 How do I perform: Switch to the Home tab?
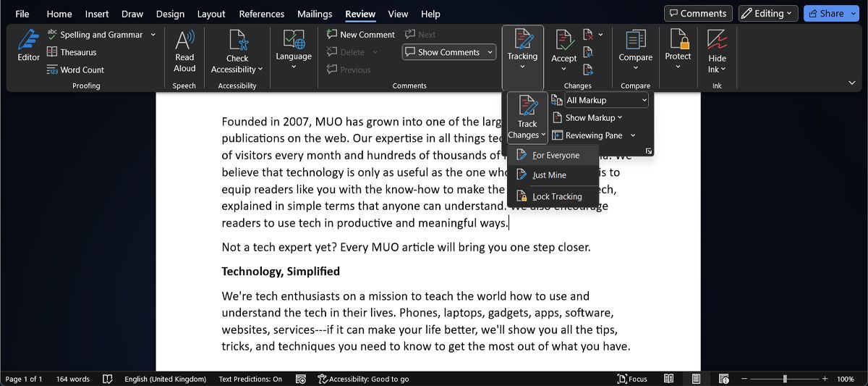(x=59, y=14)
